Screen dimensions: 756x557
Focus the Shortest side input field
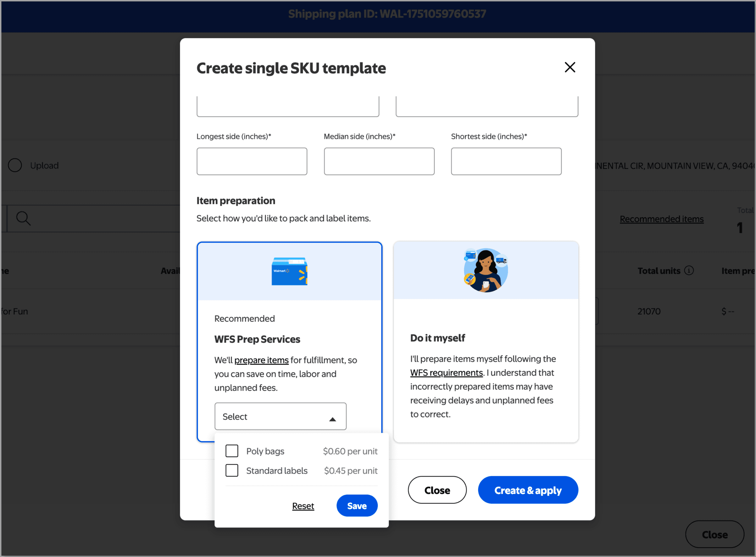click(506, 161)
